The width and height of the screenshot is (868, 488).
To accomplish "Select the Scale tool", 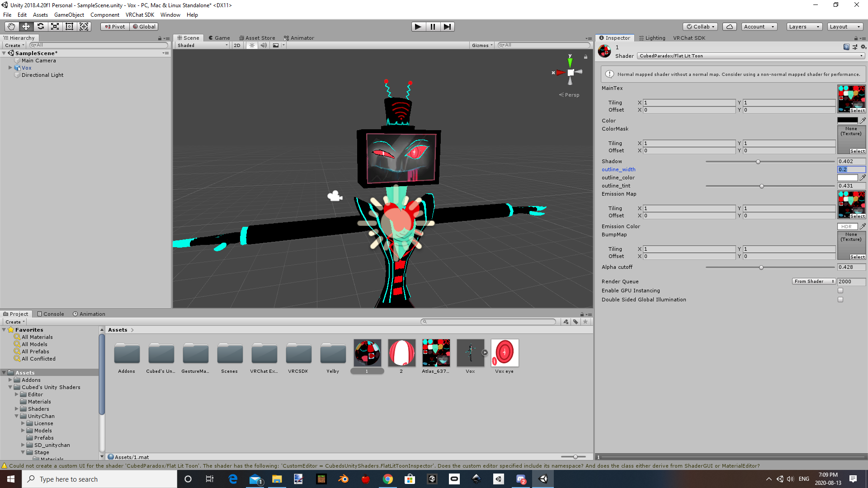I will (55, 27).
